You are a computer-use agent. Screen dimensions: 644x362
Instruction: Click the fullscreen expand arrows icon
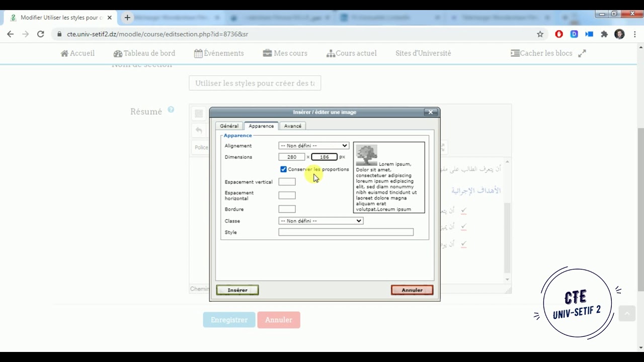582,53
